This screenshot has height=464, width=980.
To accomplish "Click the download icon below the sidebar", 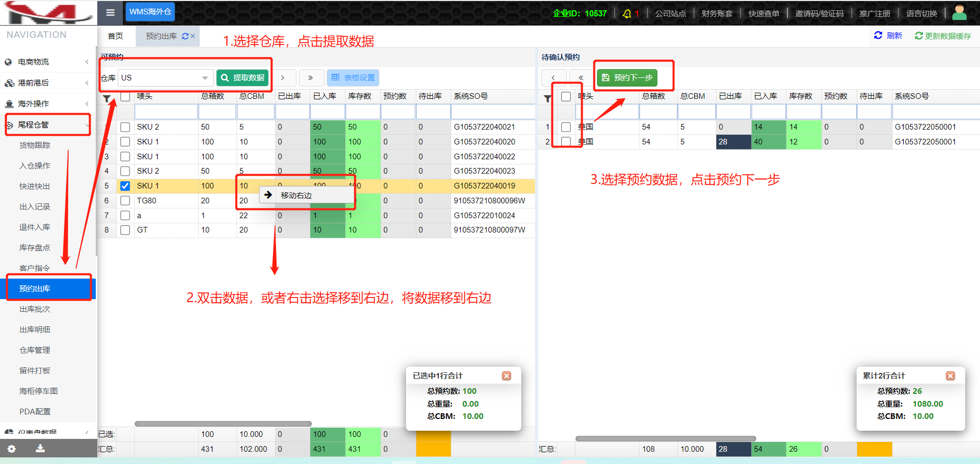I will [40, 449].
